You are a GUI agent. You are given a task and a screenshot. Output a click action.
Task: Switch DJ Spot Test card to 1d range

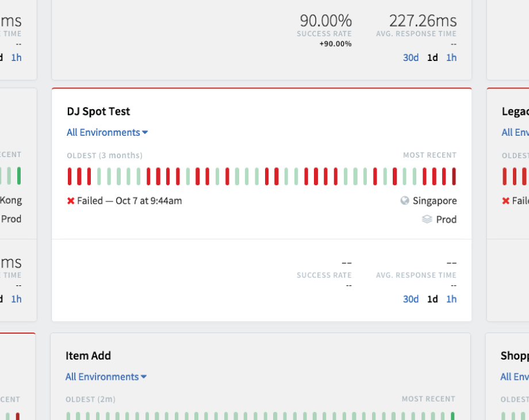(432, 299)
